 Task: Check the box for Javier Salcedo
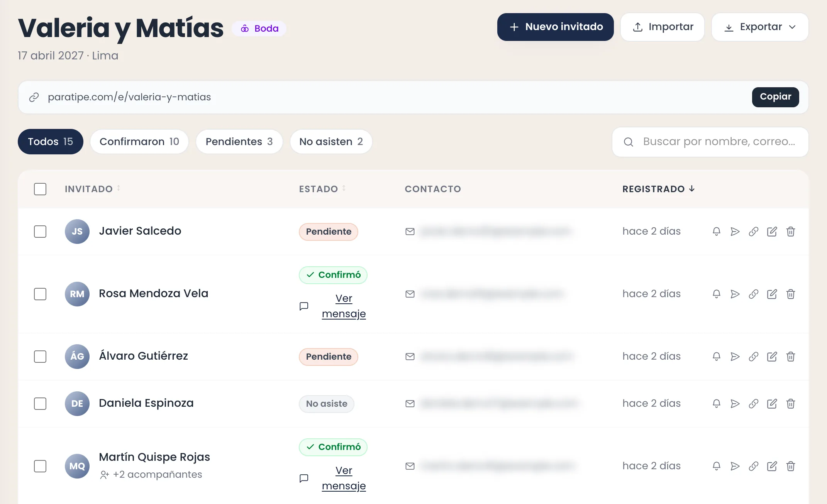(x=40, y=232)
